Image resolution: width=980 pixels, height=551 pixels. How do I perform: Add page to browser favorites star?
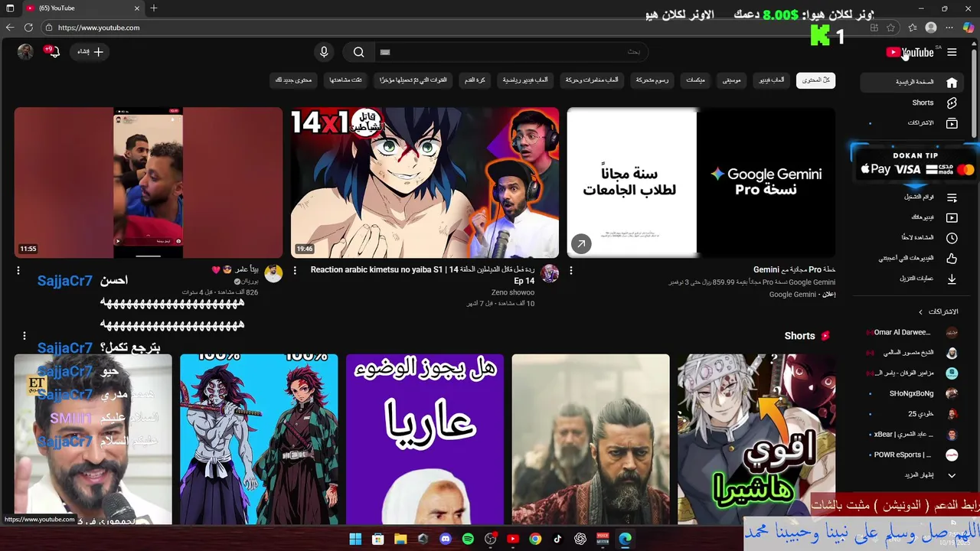tap(891, 28)
